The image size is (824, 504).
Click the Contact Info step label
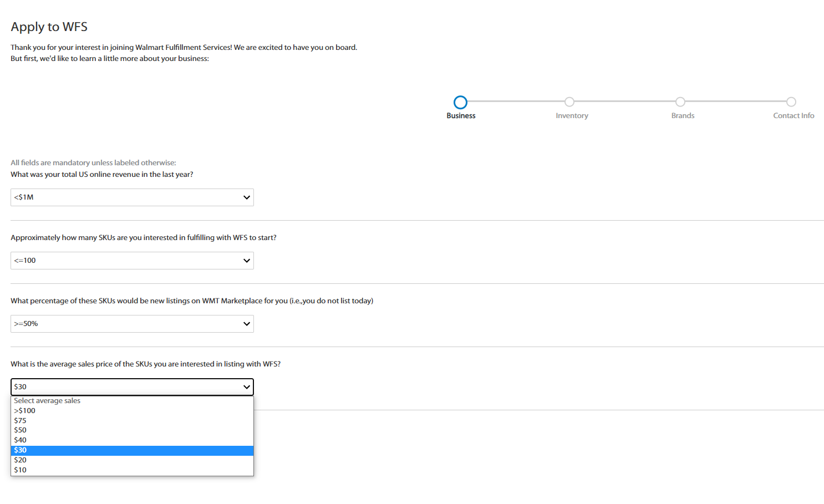(794, 116)
